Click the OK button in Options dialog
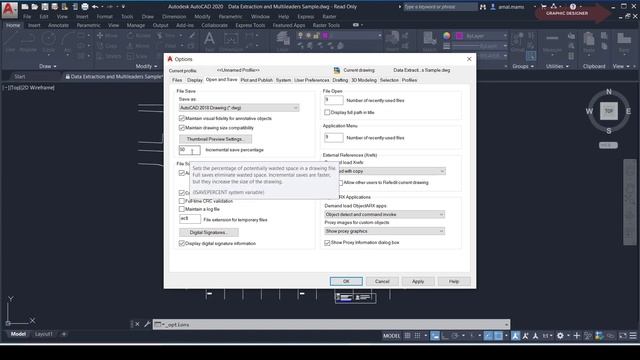The height and width of the screenshot is (360, 640). (346, 281)
